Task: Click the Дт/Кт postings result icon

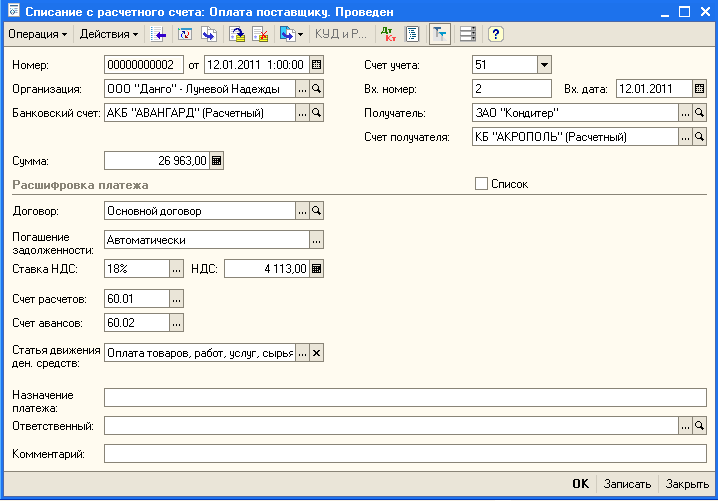Action: coord(388,34)
